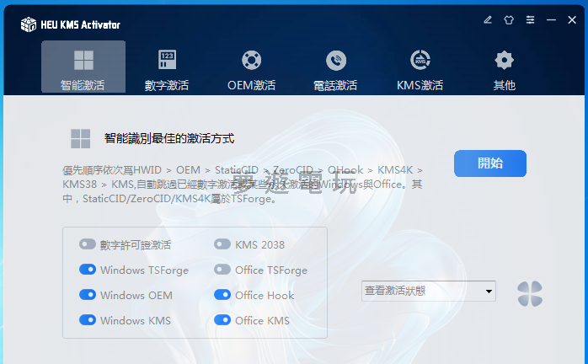Click the Windows logo beside 智能識別 heading
Viewport: 588px width, 364px height.
click(81, 138)
